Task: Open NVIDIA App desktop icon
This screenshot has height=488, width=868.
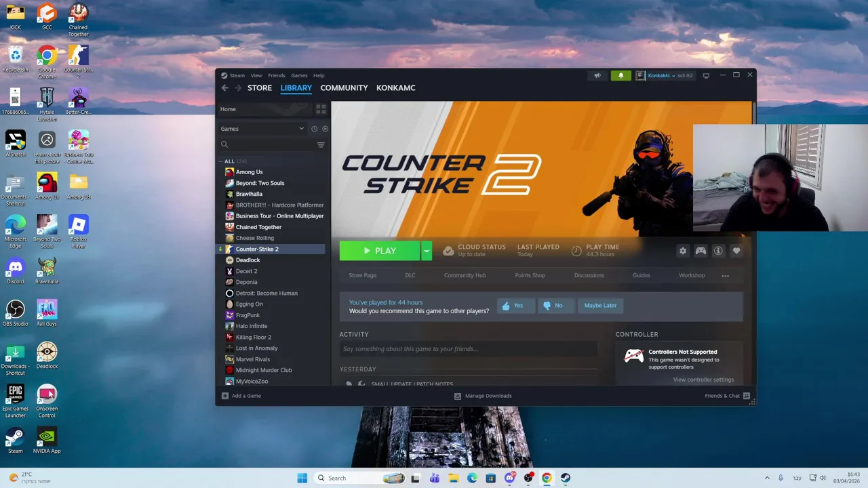Action: [x=47, y=440]
